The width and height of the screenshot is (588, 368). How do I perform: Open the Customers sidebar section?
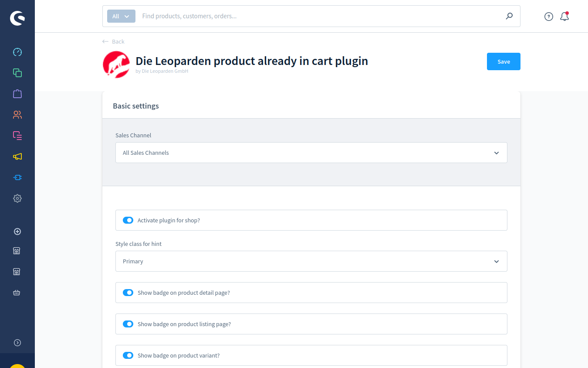pyautogui.click(x=17, y=115)
